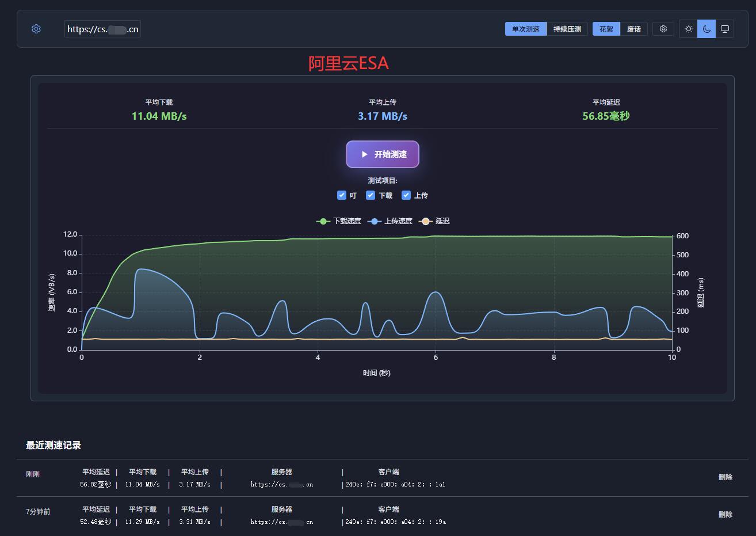
Task: Select dark theme moon icon
Action: pyautogui.click(x=707, y=29)
